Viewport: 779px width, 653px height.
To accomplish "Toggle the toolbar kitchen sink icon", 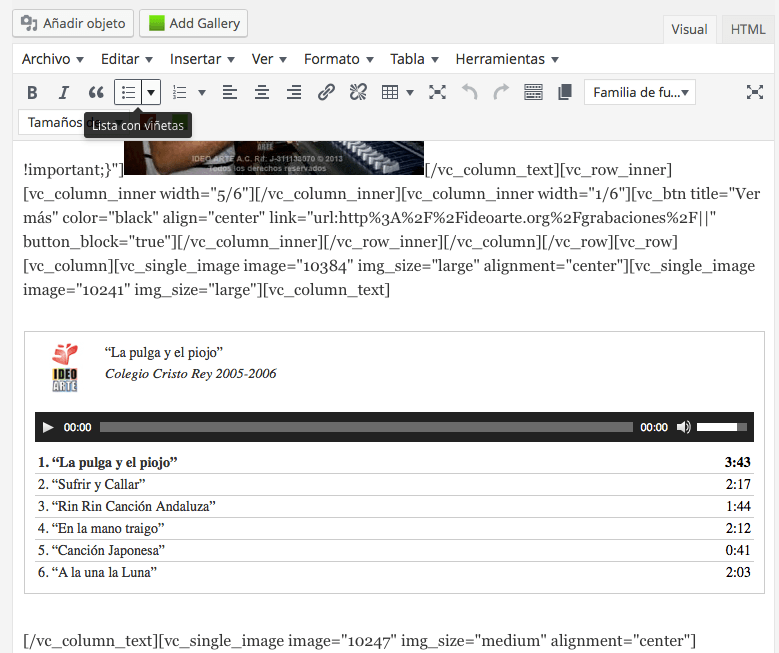I will (533, 92).
